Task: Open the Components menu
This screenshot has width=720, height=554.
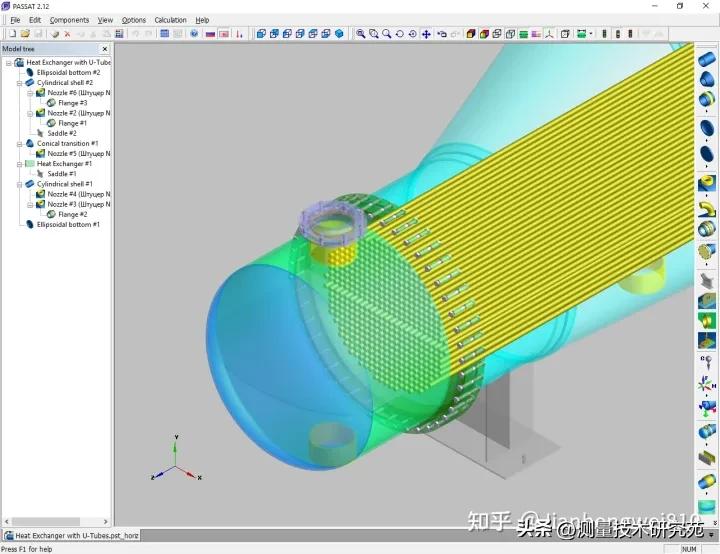Action: click(69, 20)
